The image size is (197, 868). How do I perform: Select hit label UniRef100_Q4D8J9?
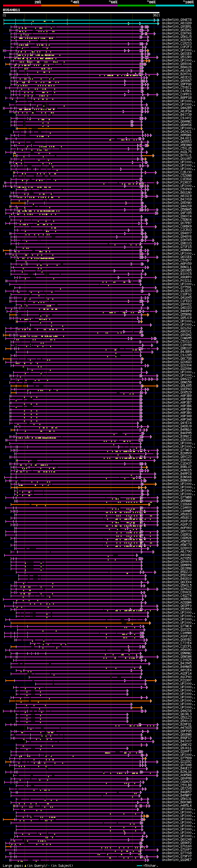177,426
